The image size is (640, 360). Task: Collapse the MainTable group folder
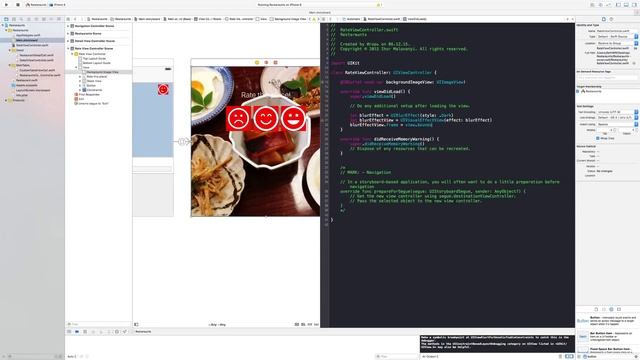(x=10, y=65)
